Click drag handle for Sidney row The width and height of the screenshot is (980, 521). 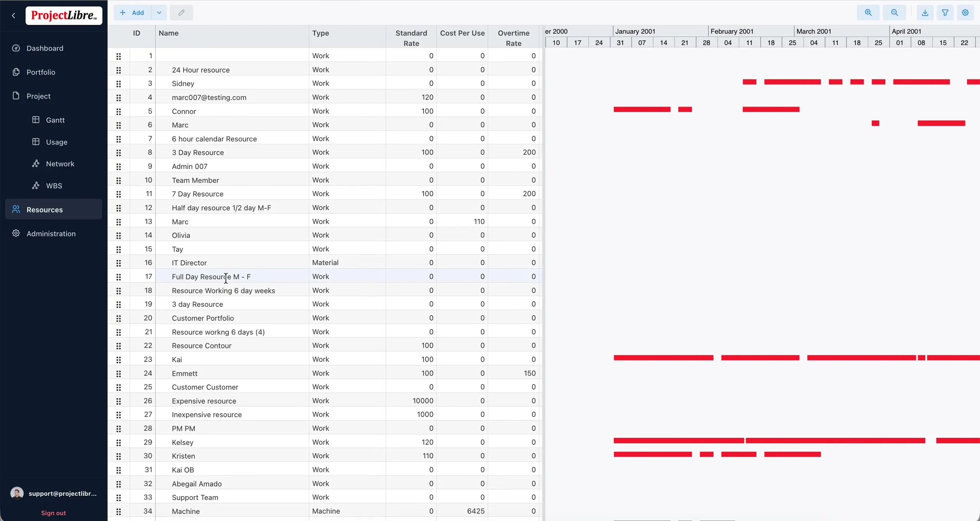[x=119, y=84]
